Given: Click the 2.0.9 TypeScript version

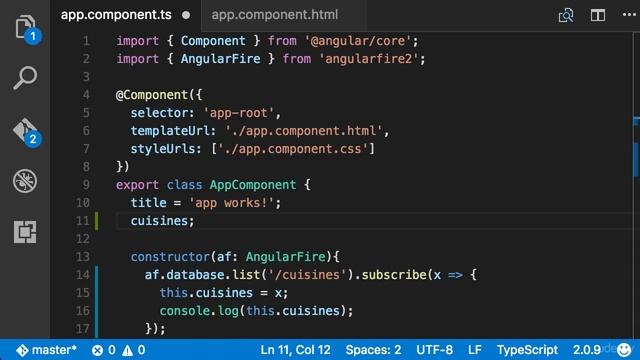Looking at the screenshot, I should pos(587,350).
